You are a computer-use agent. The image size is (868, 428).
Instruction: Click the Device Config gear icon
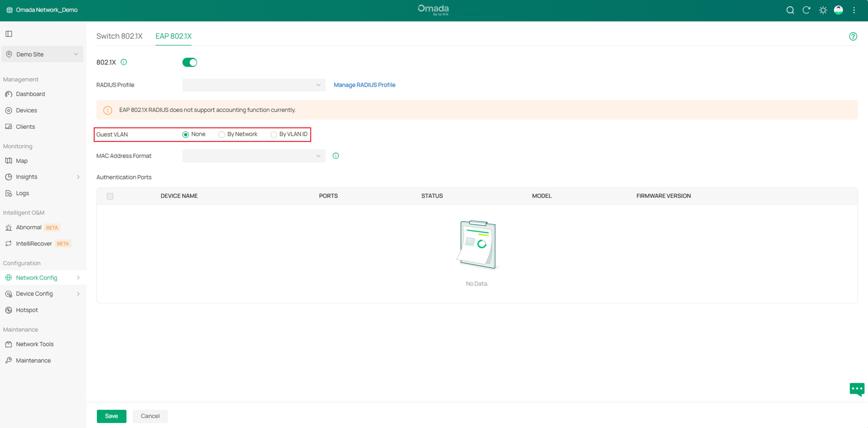tap(9, 294)
